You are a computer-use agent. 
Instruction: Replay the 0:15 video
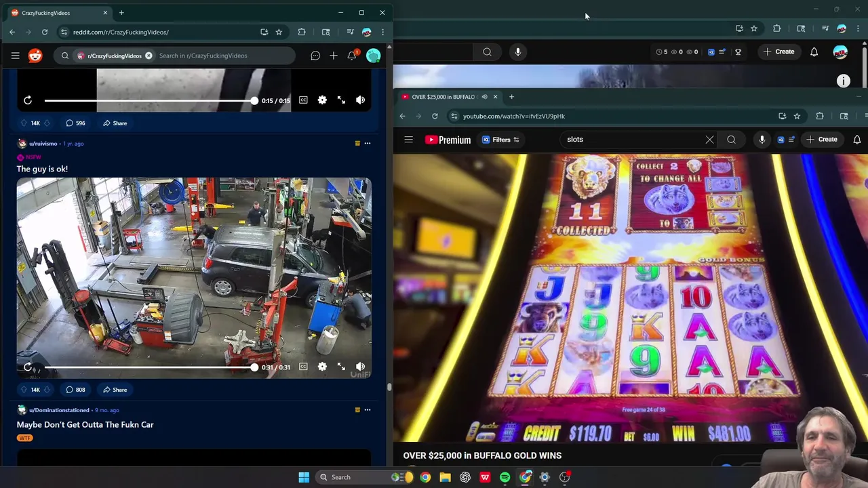click(x=28, y=100)
